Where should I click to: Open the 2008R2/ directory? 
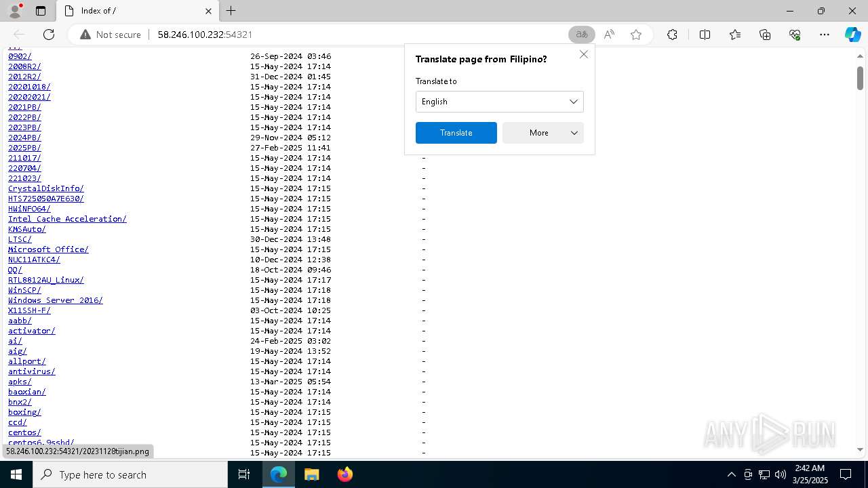pyautogui.click(x=24, y=66)
